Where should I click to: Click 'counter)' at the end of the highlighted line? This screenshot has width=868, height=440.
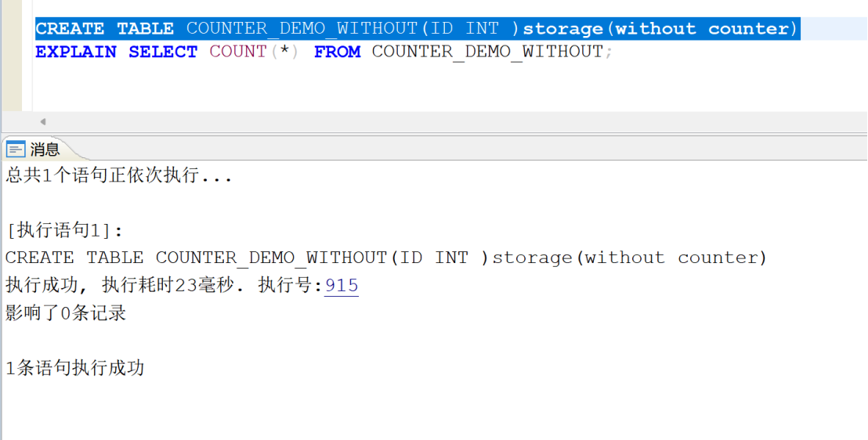pyautogui.click(x=753, y=29)
